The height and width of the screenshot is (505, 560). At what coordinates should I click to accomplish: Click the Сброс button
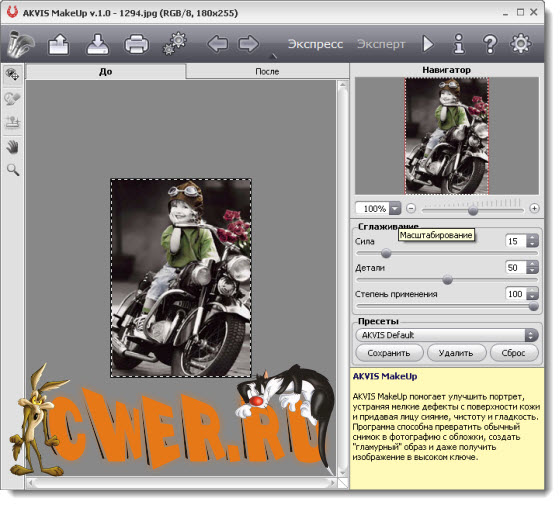click(514, 353)
